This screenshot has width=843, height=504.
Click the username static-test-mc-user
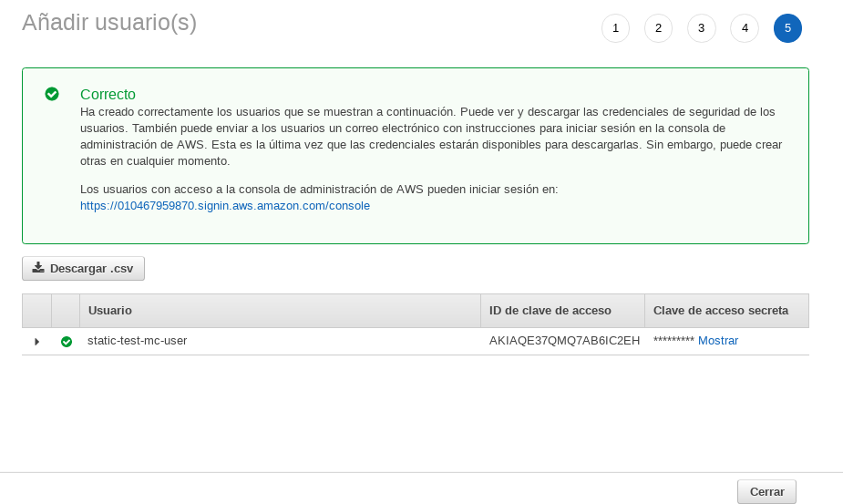[x=137, y=341]
